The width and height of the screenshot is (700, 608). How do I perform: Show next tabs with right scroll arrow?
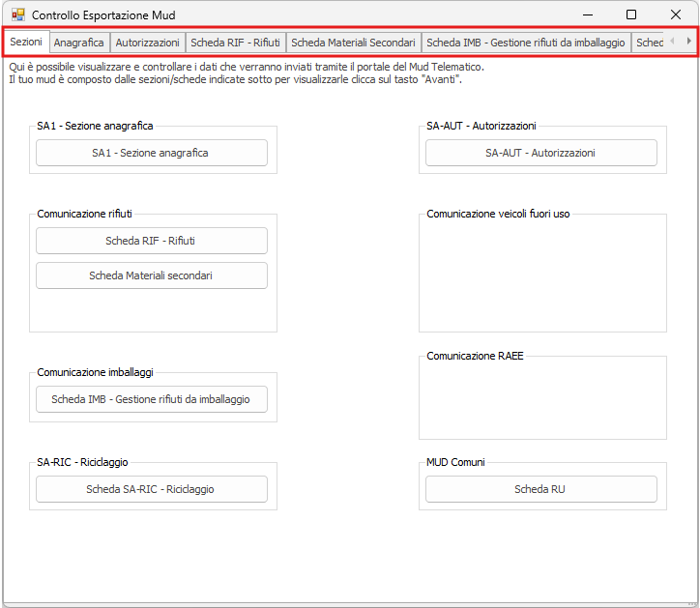pyautogui.click(x=688, y=41)
